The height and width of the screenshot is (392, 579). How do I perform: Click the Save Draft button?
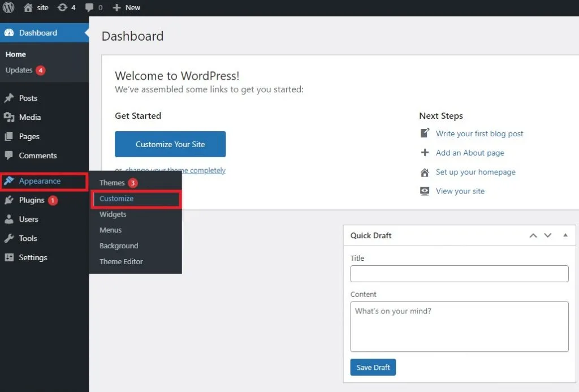(x=373, y=367)
